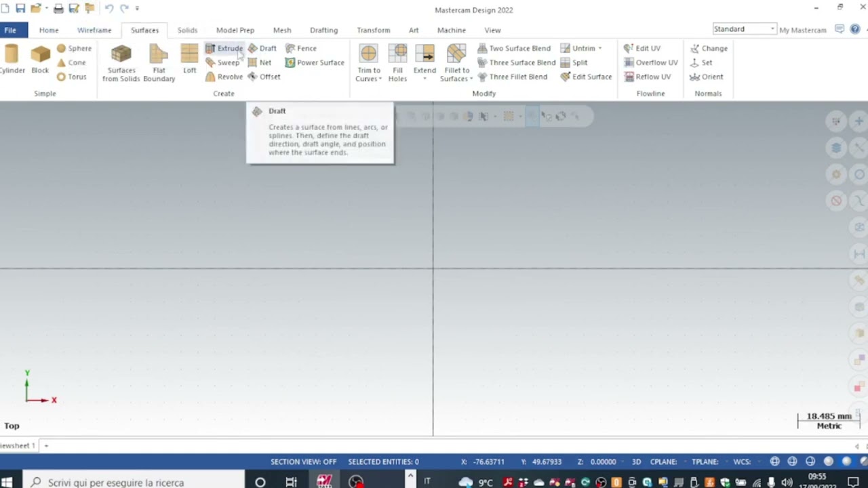Choose the Revolve surface command
The width and height of the screenshot is (868, 488).
pyautogui.click(x=224, y=77)
